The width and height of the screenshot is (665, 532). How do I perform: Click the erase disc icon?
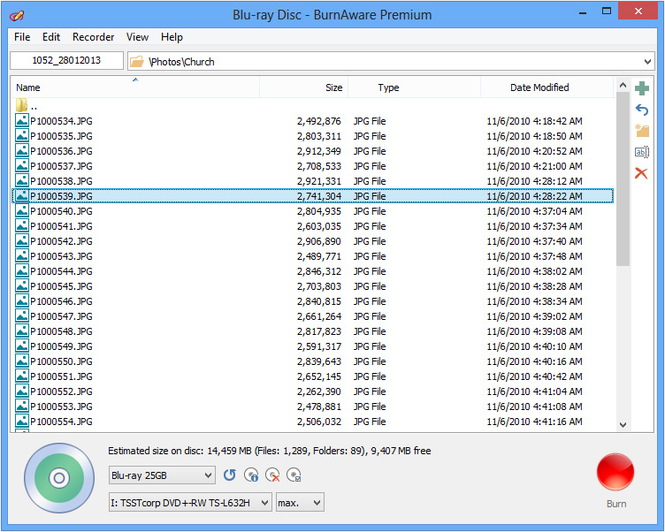(272, 475)
